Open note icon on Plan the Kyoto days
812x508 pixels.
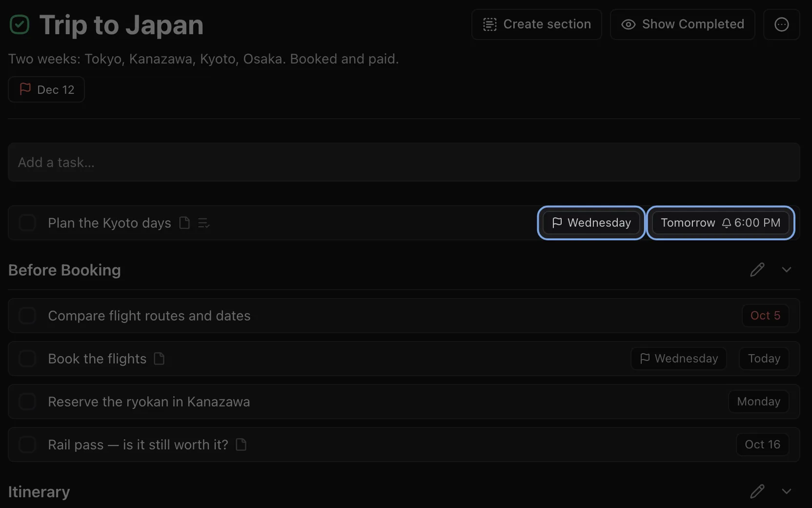coord(184,223)
